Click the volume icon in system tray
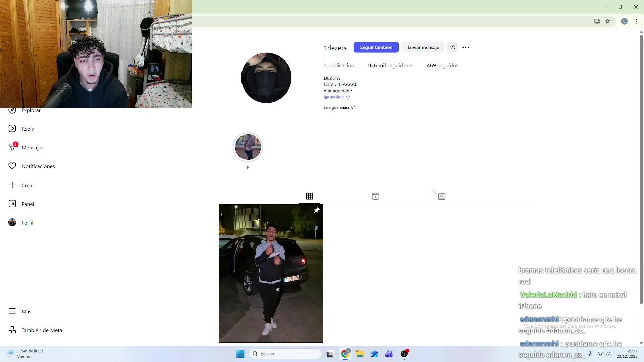Image resolution: width=644 pixels, height=362 pixels. (x=608, y=354)
